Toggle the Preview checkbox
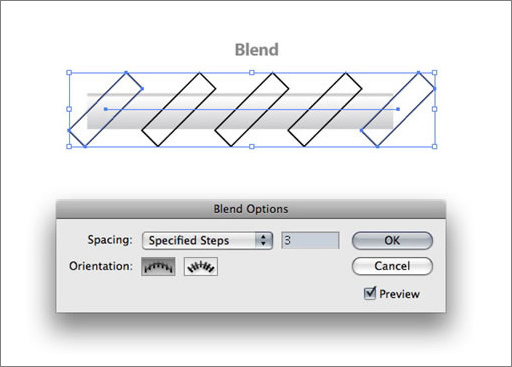Image resolution: width=512 pixels, height=367 pixels. [370, 293]
